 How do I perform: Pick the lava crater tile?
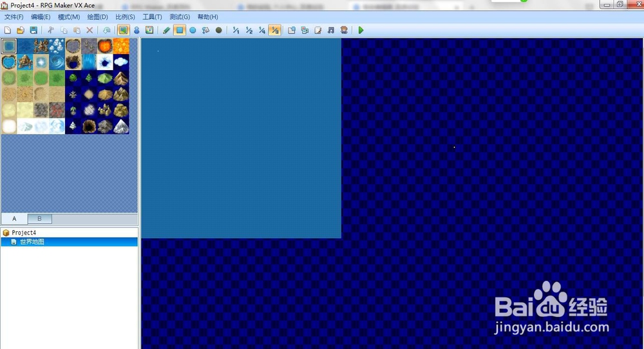click(105, 46)
